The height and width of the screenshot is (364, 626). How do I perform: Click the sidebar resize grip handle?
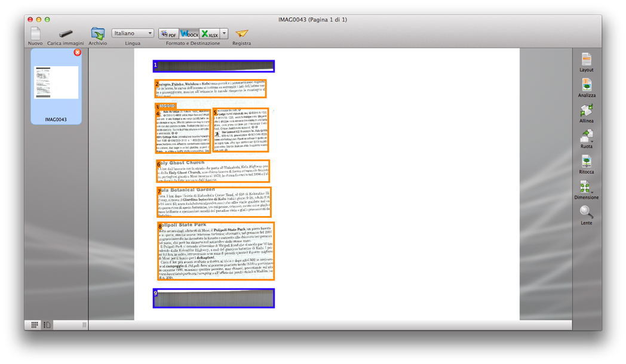(84, 325)
